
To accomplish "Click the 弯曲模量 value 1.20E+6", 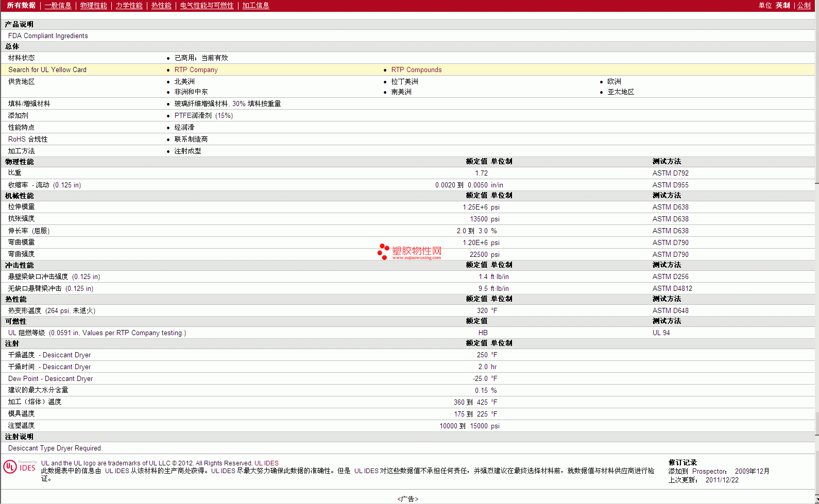I will (x=475, y=242).
